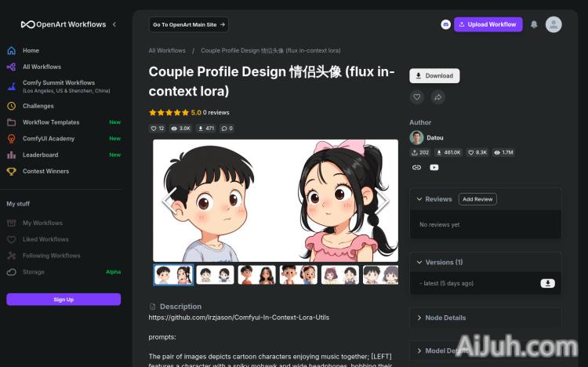Viewport: 588px width, 367px height.
Task: Click the Challenges clock icon
Action: (x=12, y=106)
